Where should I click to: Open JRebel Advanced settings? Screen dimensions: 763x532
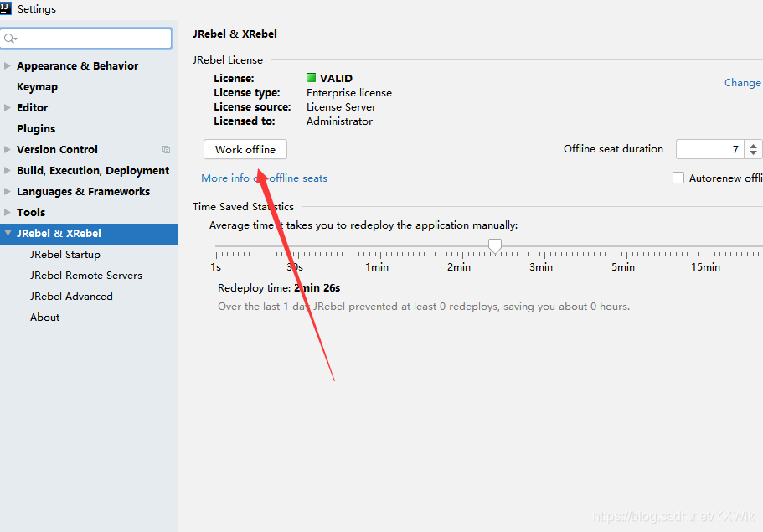(71, 297)
